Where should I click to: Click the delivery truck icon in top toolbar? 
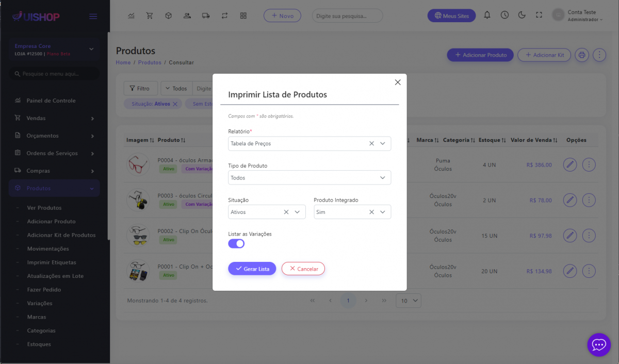206,15
